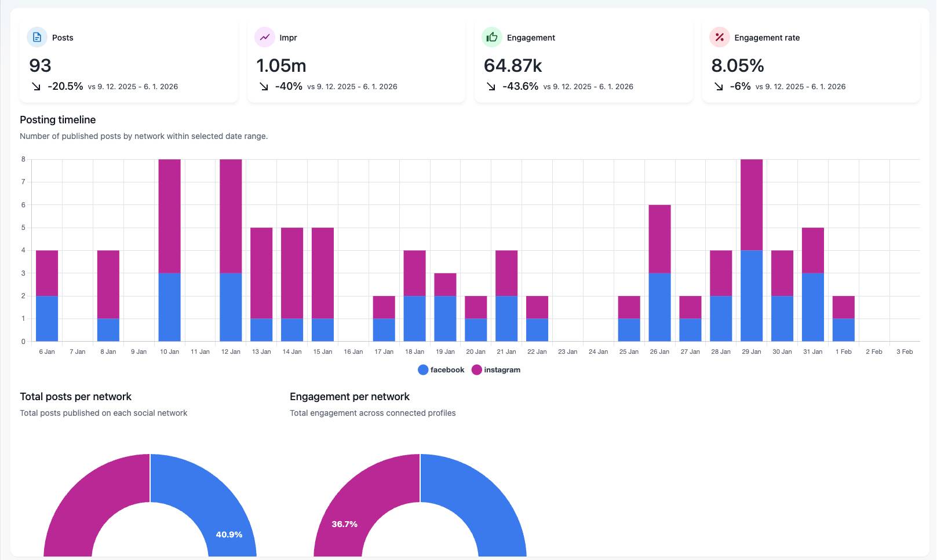Viewport: 937px width, 560px height.
Task: Click the facebook bar segment for 20 Jan
Action: tap(476, 330)
